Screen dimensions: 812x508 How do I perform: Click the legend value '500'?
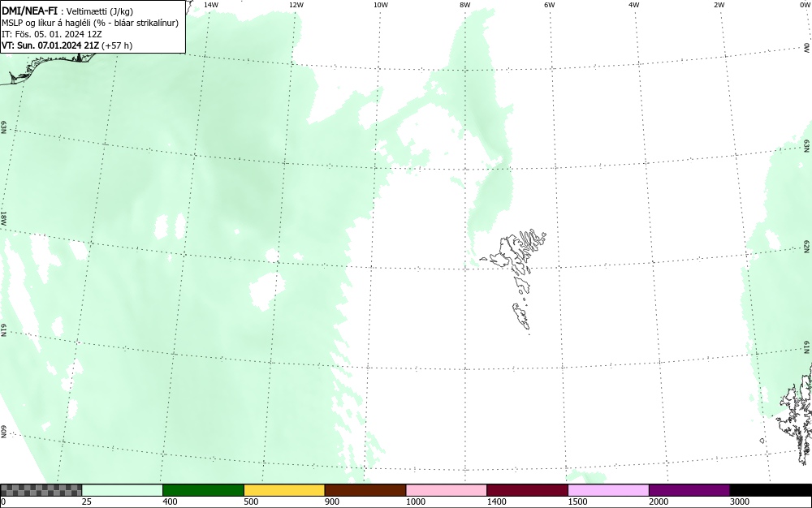click(251, 502)
